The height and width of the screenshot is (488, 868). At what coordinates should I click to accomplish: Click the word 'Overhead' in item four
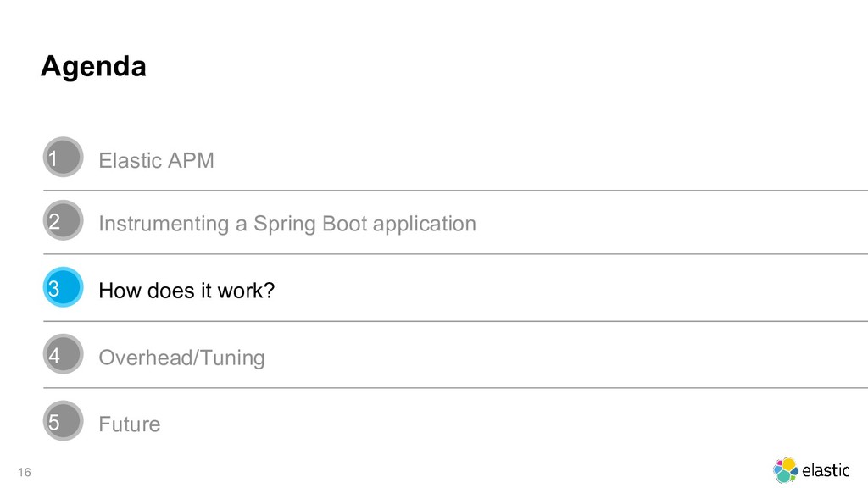146,358
